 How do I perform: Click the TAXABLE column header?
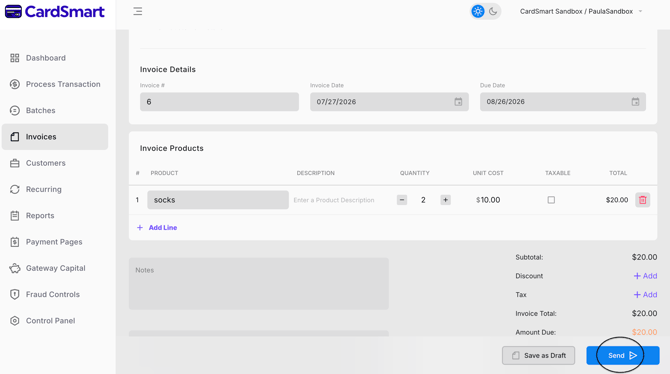(558, 173)
